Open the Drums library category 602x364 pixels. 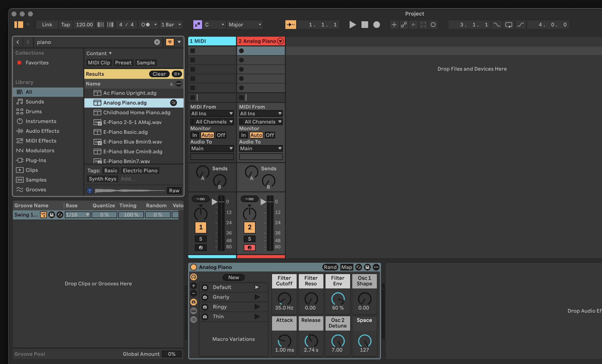48,112
